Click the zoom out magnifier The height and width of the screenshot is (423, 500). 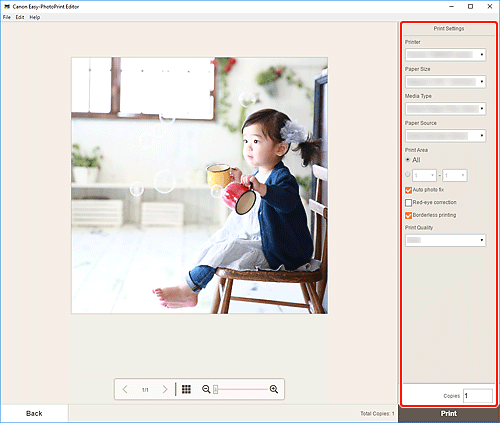[206, 389]
